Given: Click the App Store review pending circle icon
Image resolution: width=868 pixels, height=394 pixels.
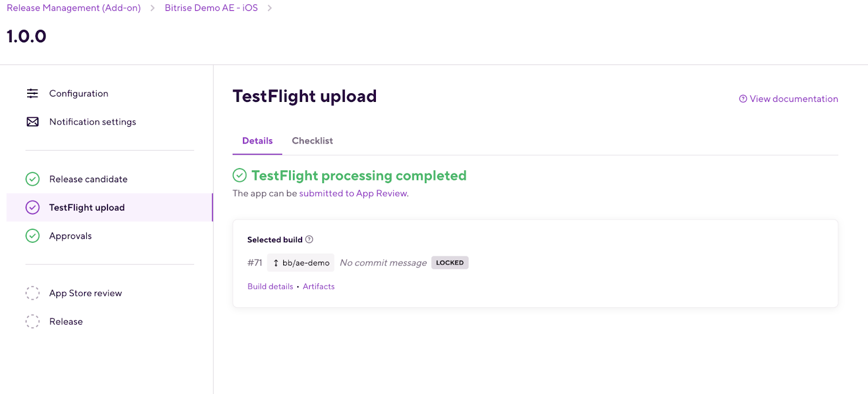Looking at the screenshot, I should coord(33,293).
